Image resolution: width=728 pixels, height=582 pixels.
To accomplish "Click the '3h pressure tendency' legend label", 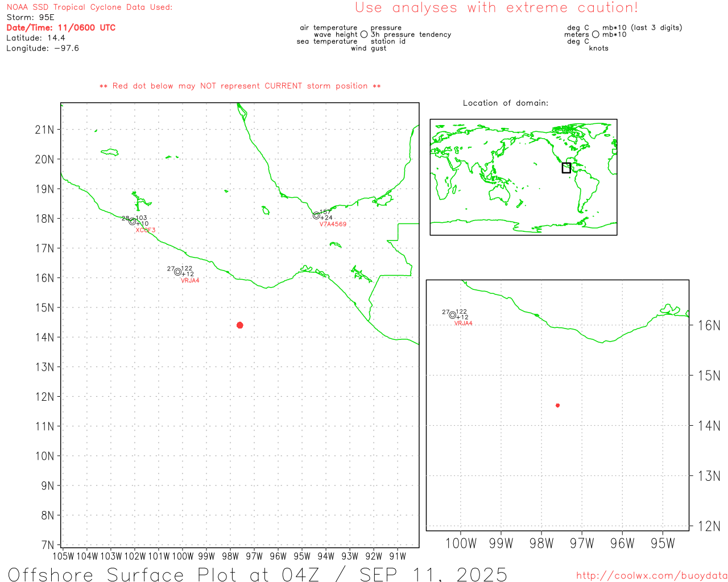I will click(x=411, y=35).
